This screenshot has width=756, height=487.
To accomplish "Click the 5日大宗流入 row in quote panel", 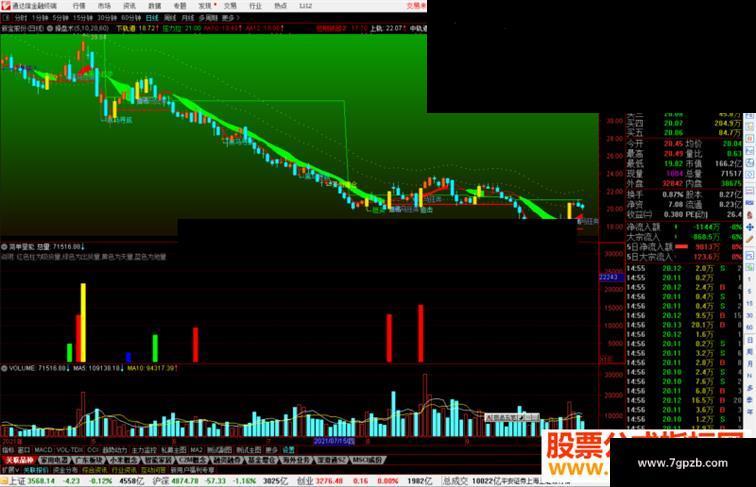I will [684, 257].
